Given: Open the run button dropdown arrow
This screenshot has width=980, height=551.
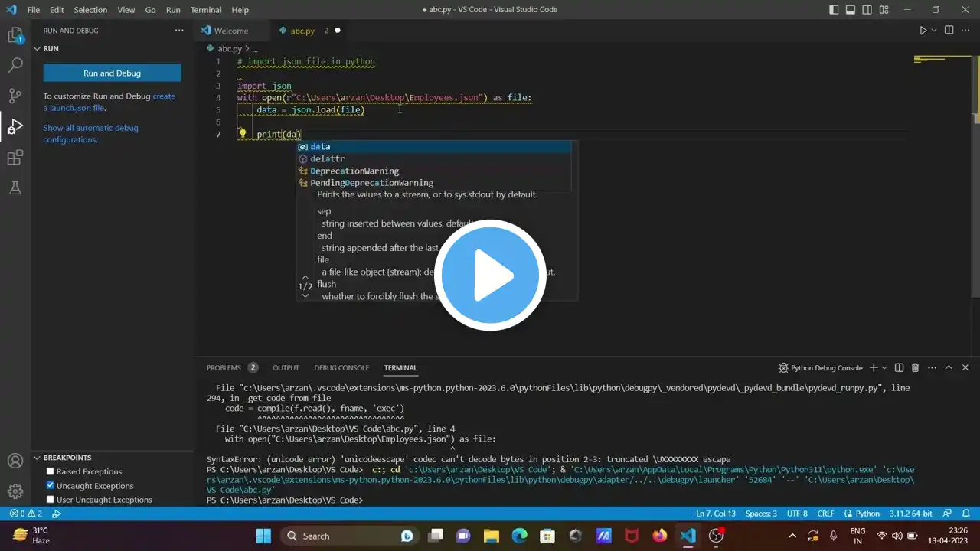Looking at the screenshot, I should tap(934, 31).
